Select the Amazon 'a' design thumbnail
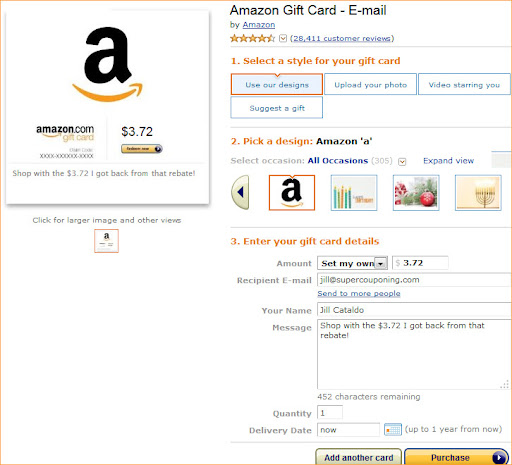Viewport: 512px width, 465px height. [x=292, y=193]
